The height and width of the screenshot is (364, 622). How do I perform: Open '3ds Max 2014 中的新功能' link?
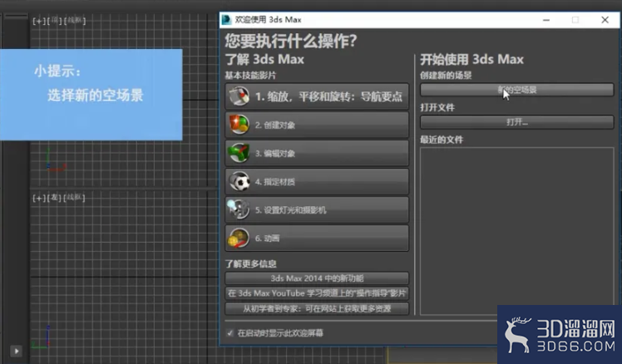point(317,278)
